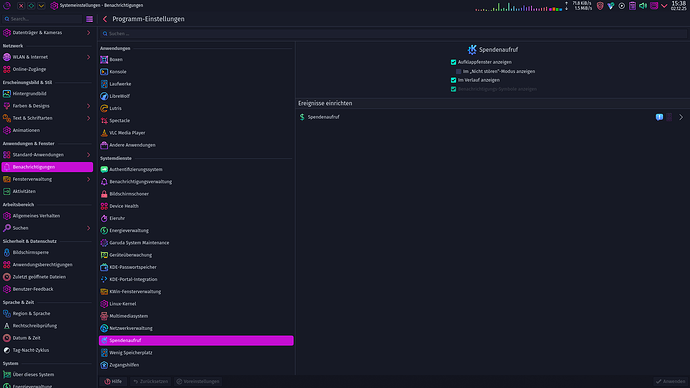
Task: Select KDE-Portal-Integration service
Action: (x=196, y=279)
